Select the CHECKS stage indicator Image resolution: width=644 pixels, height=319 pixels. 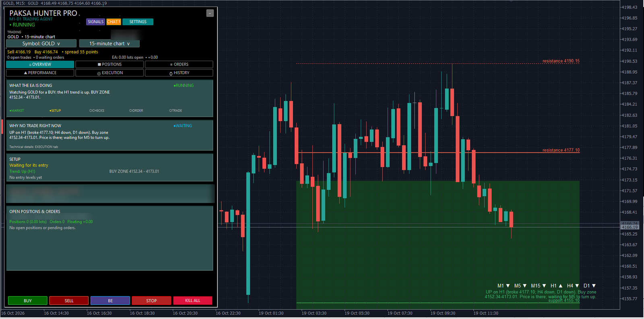click(97, 111)
